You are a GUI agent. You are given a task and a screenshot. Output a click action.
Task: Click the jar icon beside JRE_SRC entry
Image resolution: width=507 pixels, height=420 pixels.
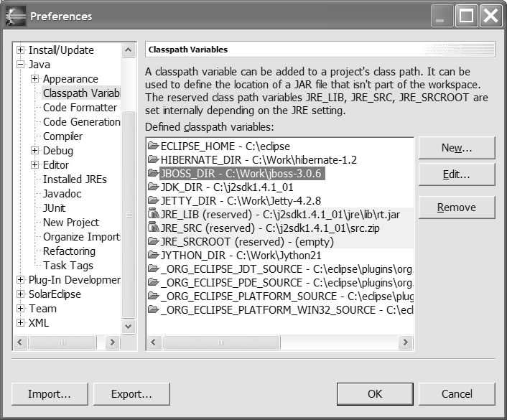pyautogui.click(x=153, y=228)
